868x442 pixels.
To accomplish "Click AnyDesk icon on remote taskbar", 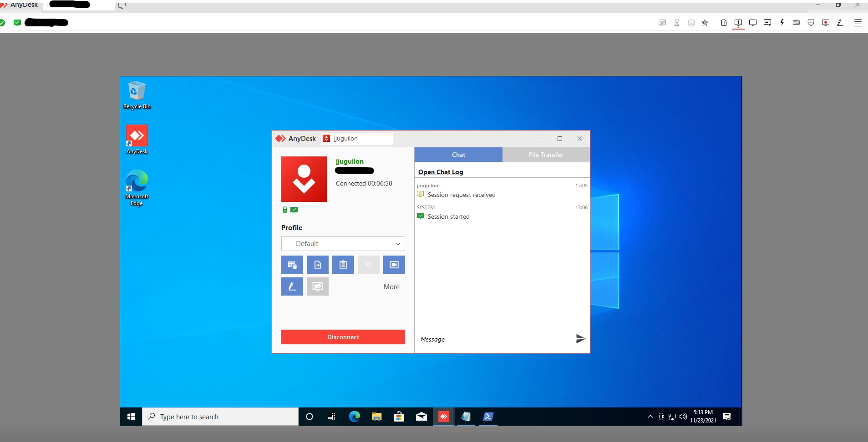I will pos(443,417).
